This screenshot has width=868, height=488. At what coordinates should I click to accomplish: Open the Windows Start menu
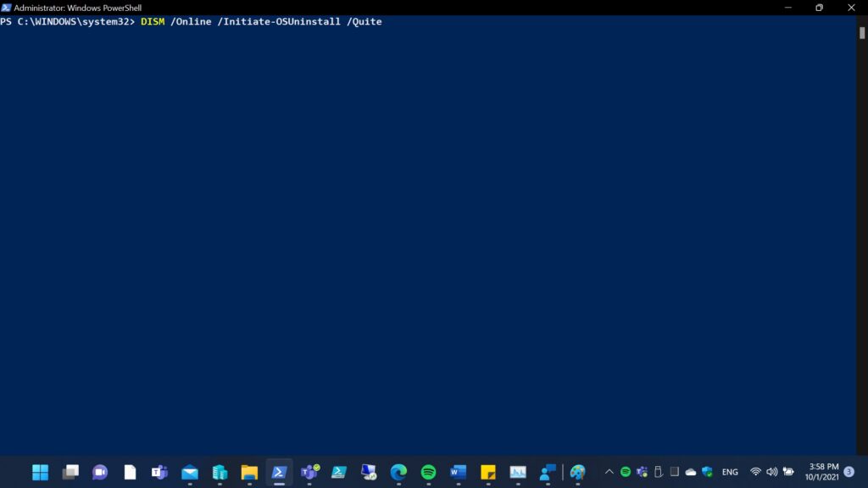pos(40,472)
